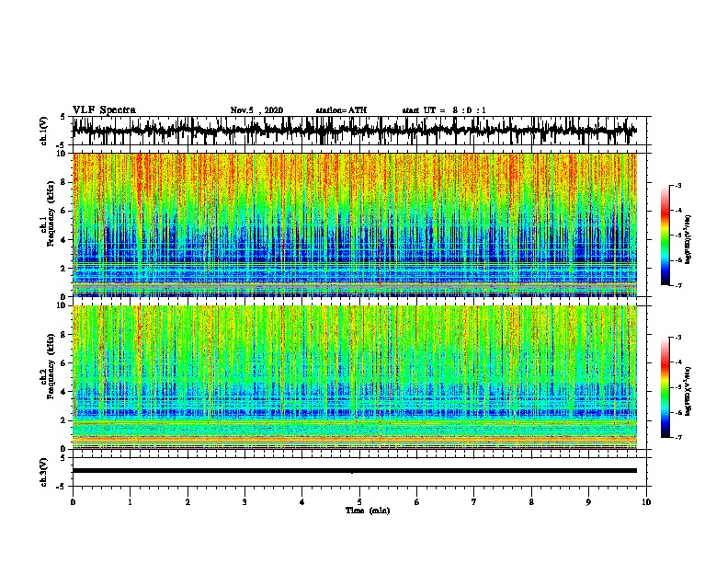Click the ch.1 PSD color scale bar
This screenshot has width=728, height=563.
(x=665, y=236)
